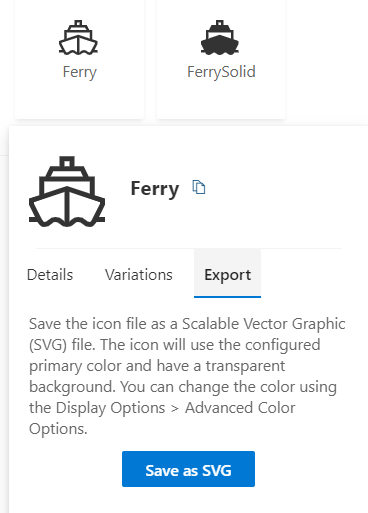The height and width of the screenshot is (513, 368).
Task: Click the 'Display Options' text in description
Action: [110, 408]
